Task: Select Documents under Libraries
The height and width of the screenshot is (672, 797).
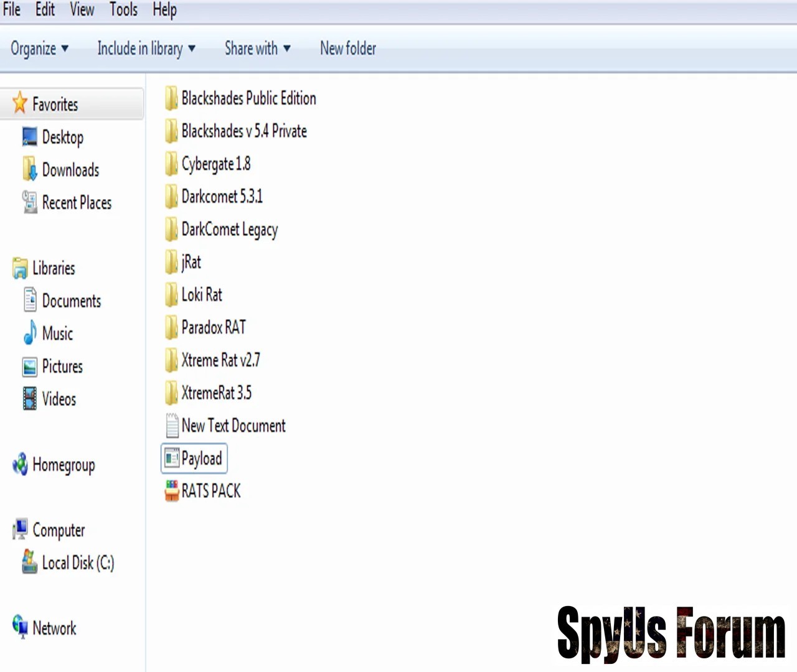Action: coord(71,301)
